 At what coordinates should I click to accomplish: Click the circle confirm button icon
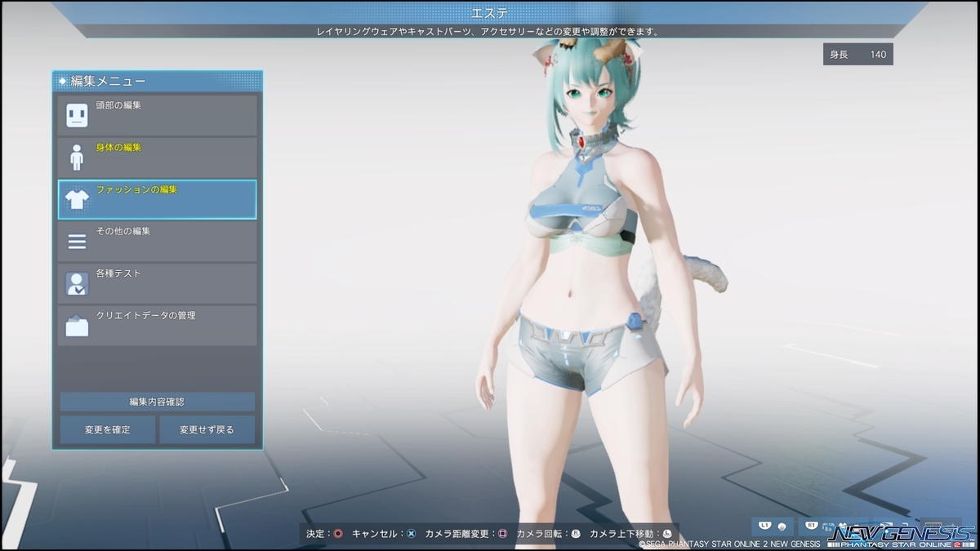tap(338, 534)
